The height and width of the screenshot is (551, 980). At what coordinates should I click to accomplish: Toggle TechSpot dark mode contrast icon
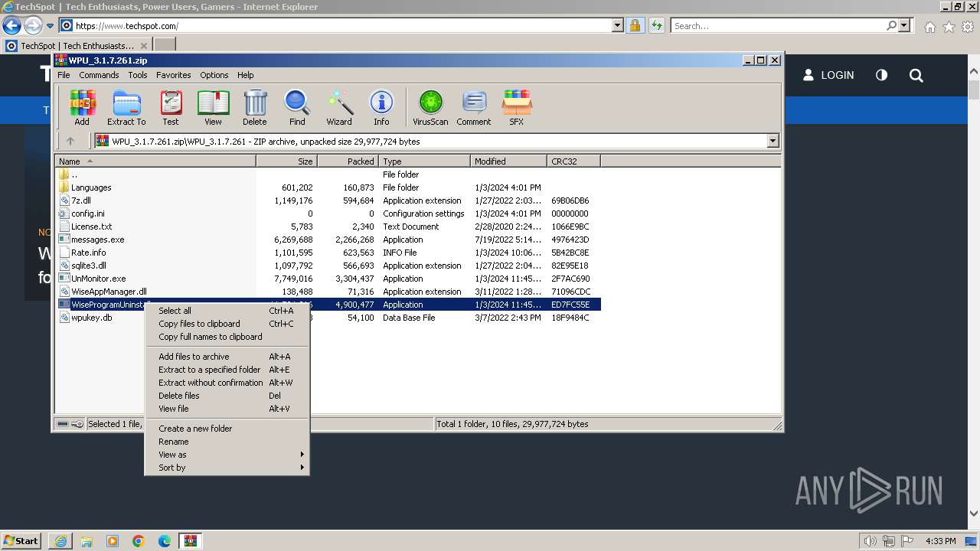[881, 75]
